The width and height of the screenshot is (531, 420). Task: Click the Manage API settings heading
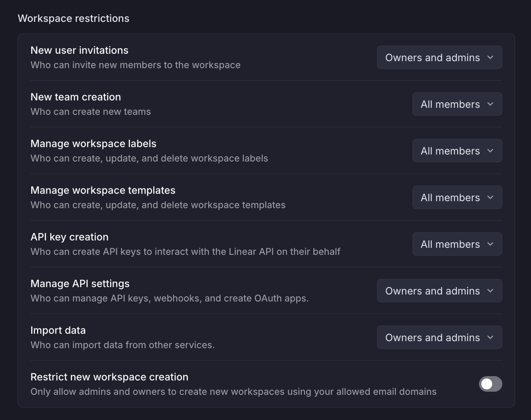click(80, 283)
